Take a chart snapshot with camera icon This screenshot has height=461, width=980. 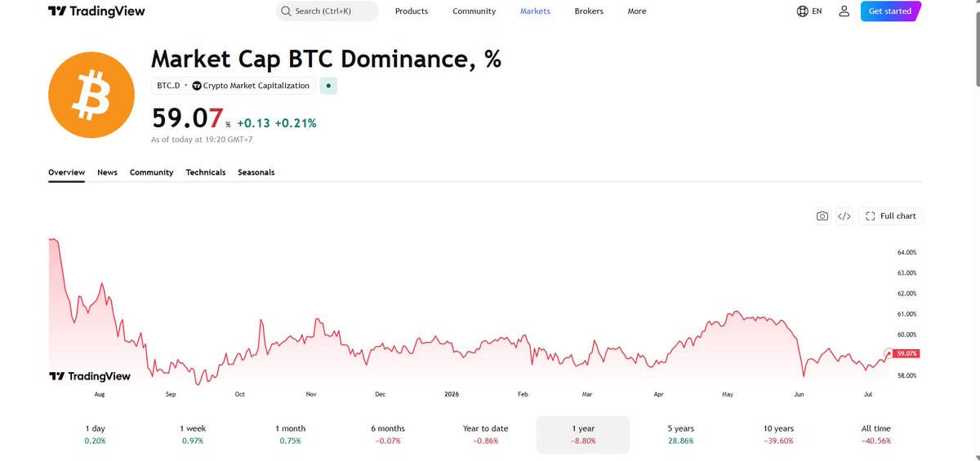pos(822,216)
